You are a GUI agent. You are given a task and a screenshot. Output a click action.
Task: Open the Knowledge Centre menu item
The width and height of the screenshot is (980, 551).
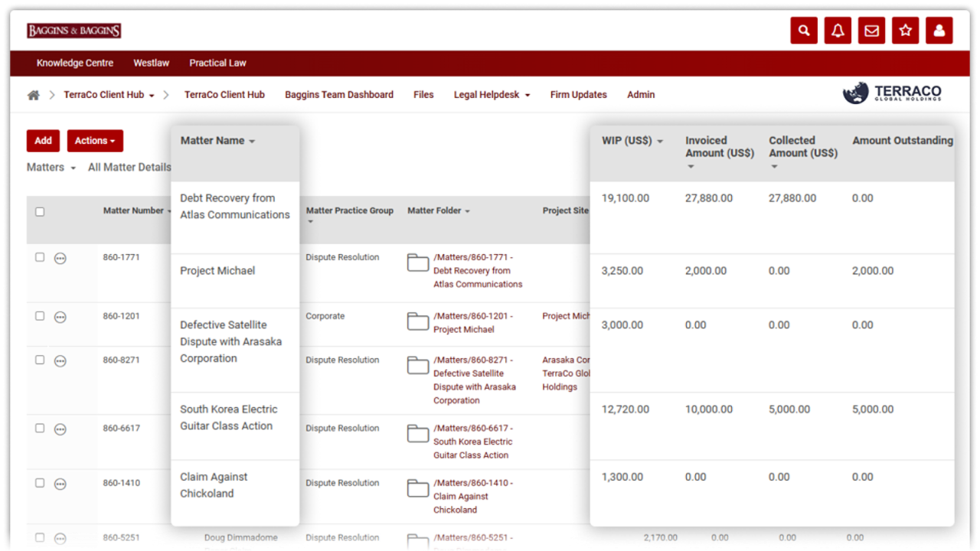tap(75, 63)
